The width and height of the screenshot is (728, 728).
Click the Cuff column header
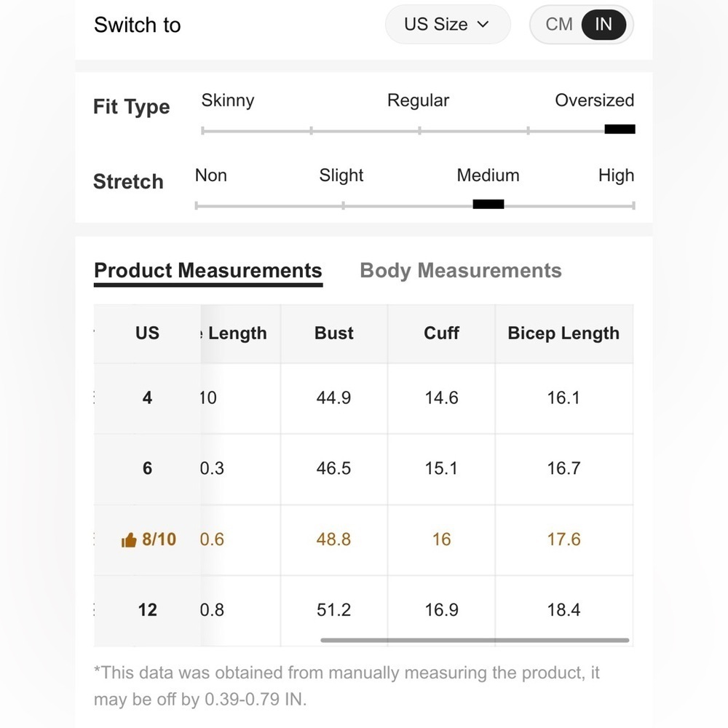(441, 333)
